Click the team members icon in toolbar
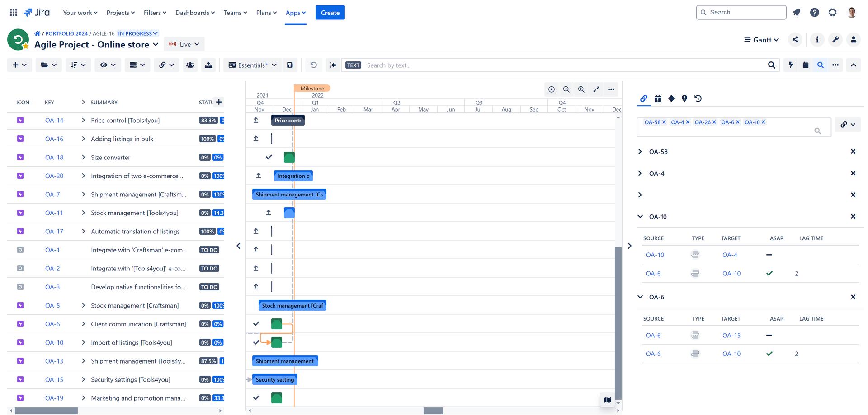The image size is (868, 415). point(190,65)
